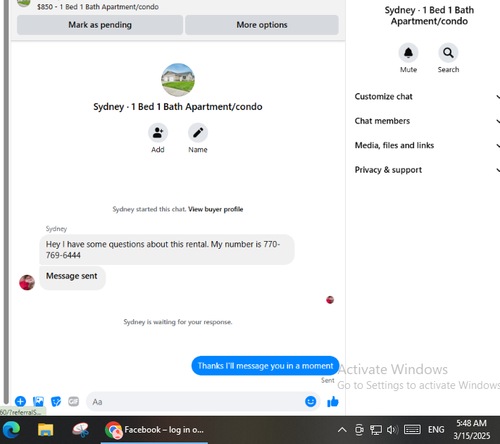Expand Chat members section
The image size is (500, 444).
[427, 121]
